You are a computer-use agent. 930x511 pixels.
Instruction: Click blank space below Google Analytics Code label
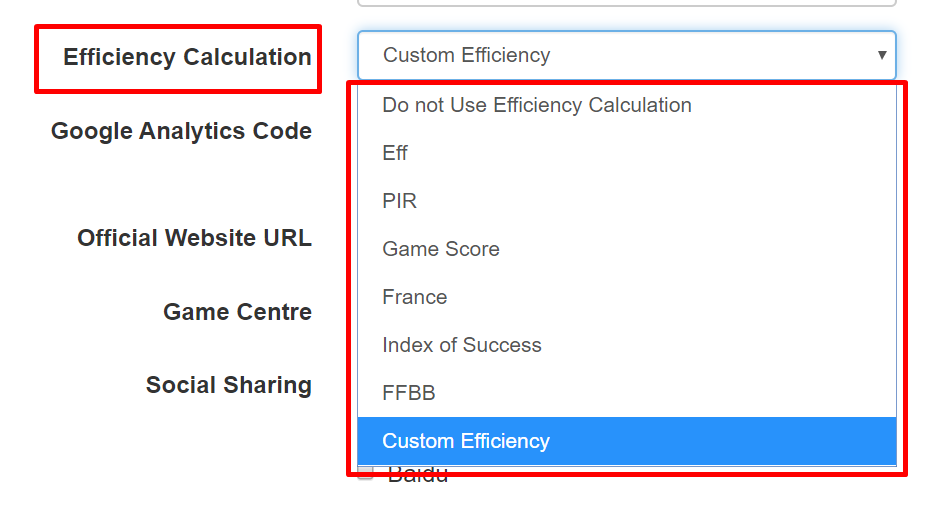[x=181, y=178]
